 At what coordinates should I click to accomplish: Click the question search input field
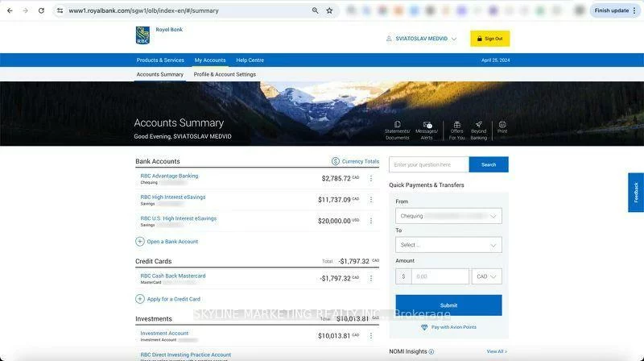point(429,164)
